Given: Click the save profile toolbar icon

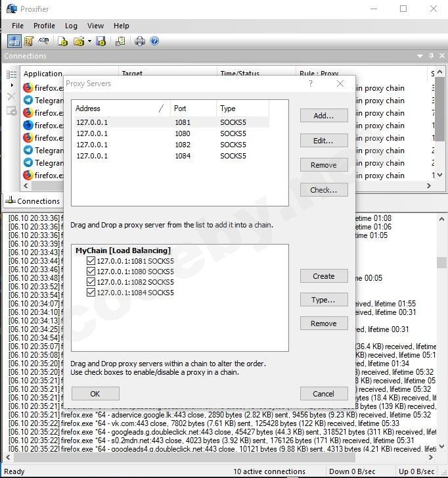Looking at the screenshot, I should click(x=101, y=41).
